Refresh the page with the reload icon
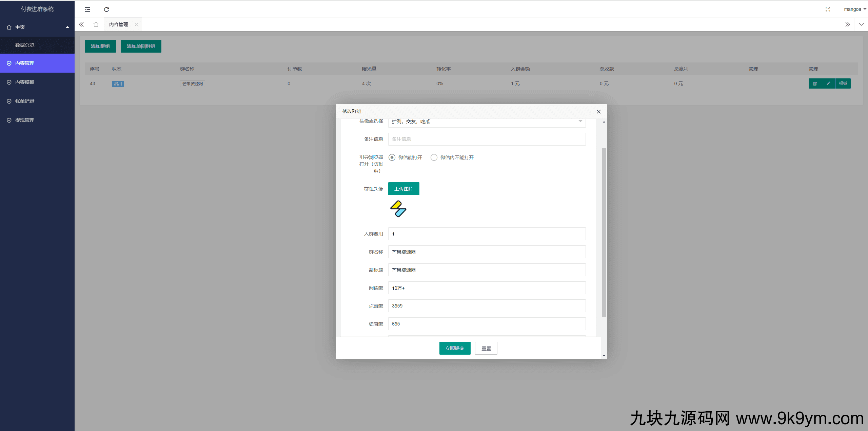This screenshot has height=431, width=868. click(106, 10)
